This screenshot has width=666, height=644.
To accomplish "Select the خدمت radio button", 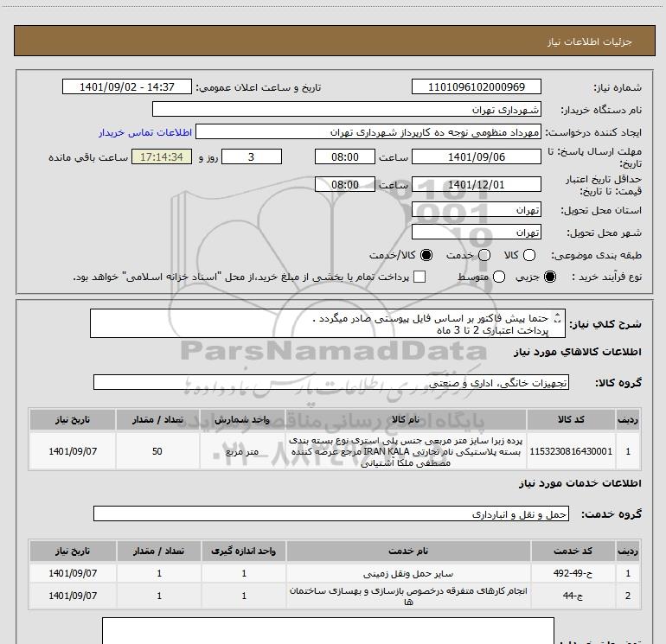I will click(484, 255).
